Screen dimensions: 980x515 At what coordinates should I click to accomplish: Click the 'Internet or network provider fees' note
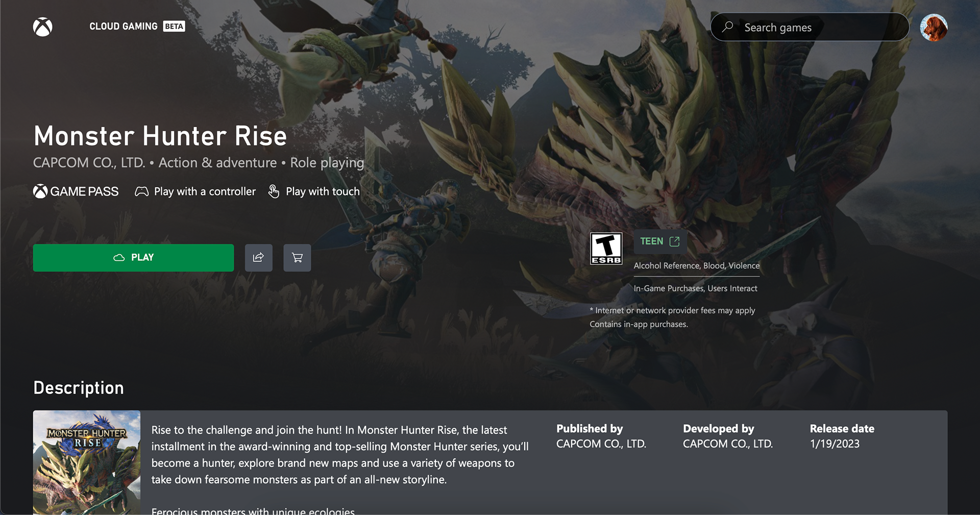coord(672,310)
